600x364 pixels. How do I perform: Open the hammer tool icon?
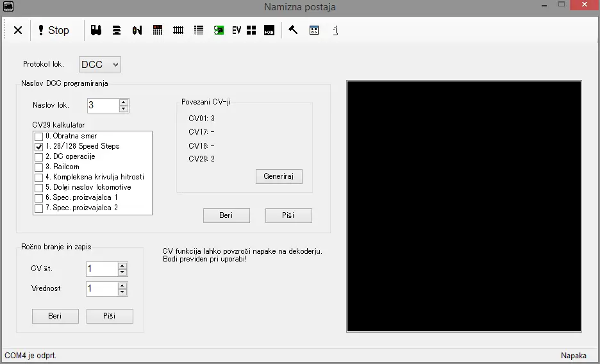point(293,30)
